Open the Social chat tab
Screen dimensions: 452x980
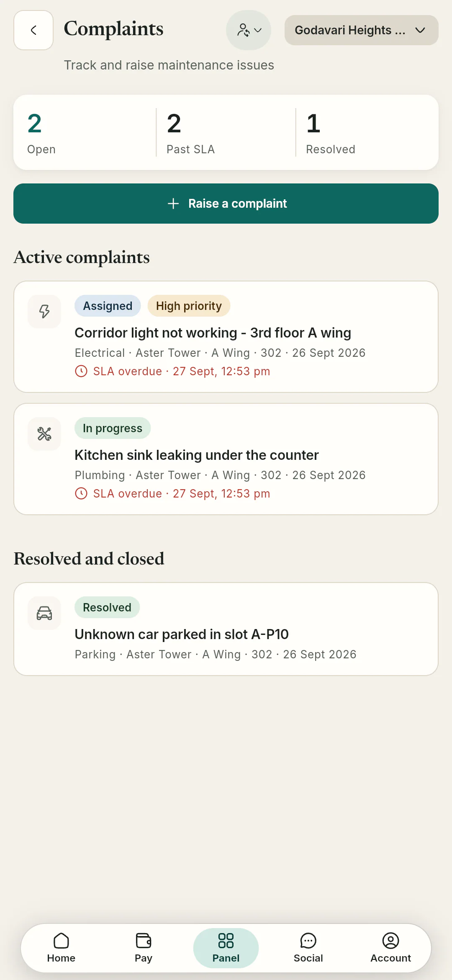[x=308, y=948]
